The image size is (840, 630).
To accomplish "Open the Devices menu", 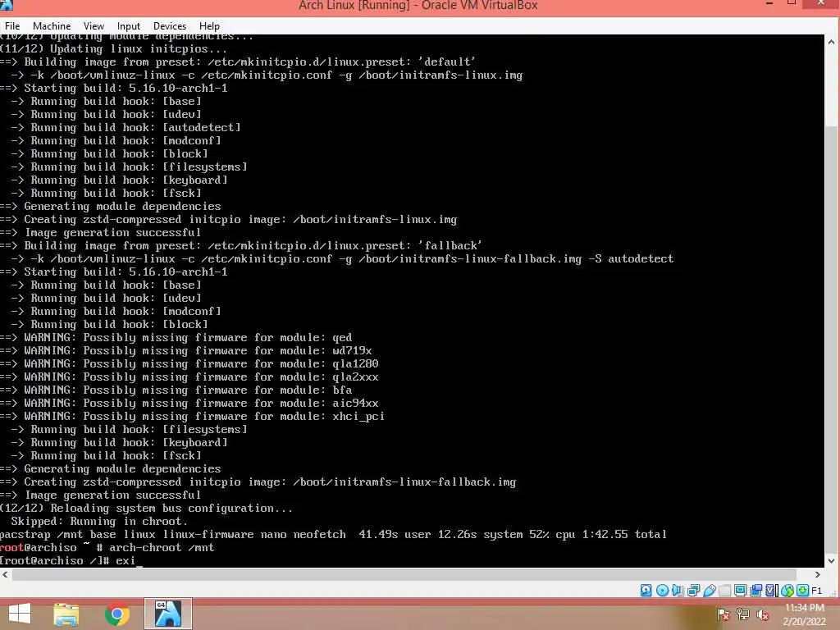I will pyautogui.click(x=170, y=25).
